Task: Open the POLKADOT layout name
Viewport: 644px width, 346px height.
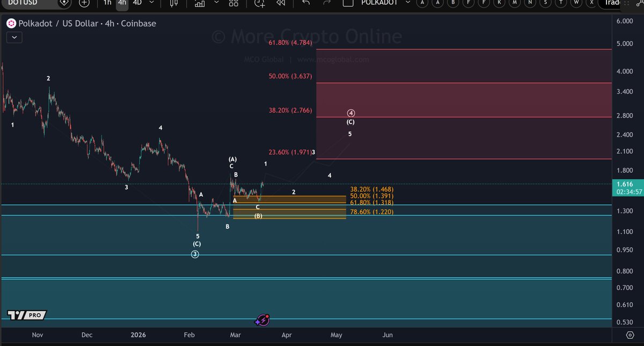Action: 379,3
